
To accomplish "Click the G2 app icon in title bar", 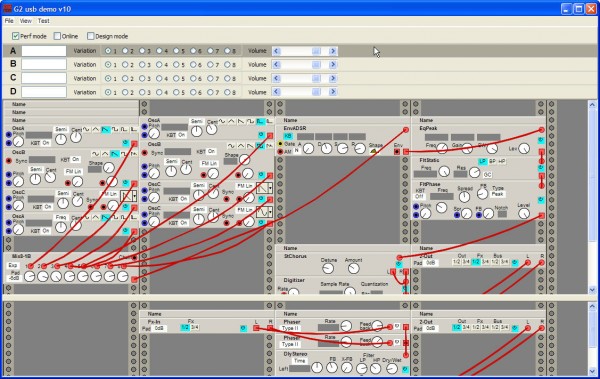I will pos(7,8).
